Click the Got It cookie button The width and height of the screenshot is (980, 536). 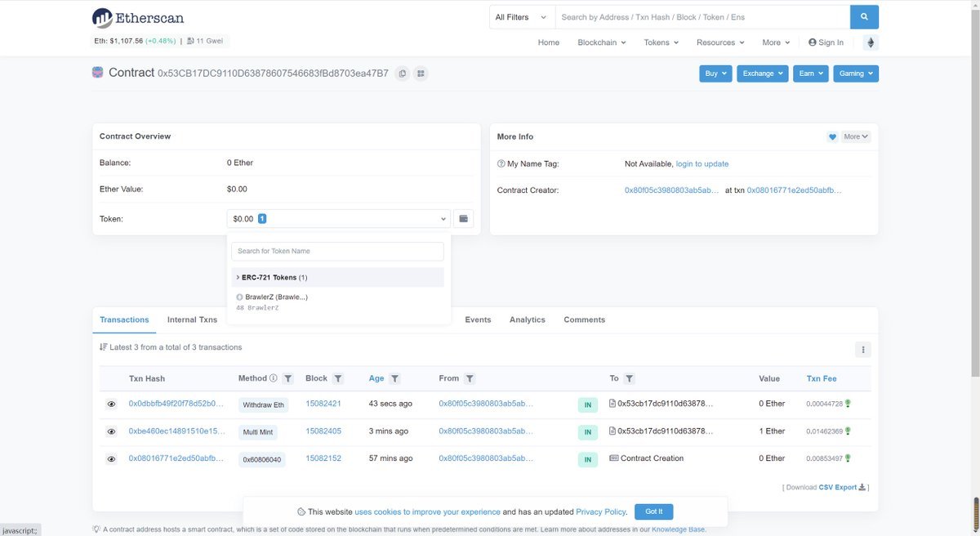[x=654, y=511]
